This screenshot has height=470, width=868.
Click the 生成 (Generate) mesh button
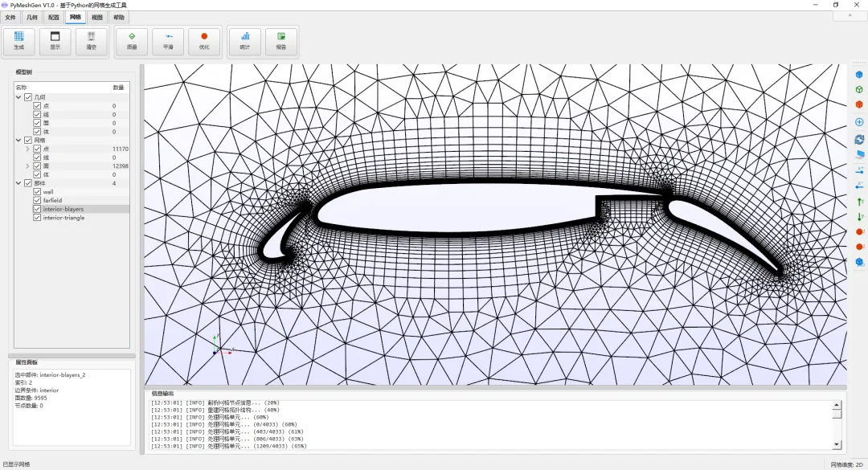click(18, 41)
